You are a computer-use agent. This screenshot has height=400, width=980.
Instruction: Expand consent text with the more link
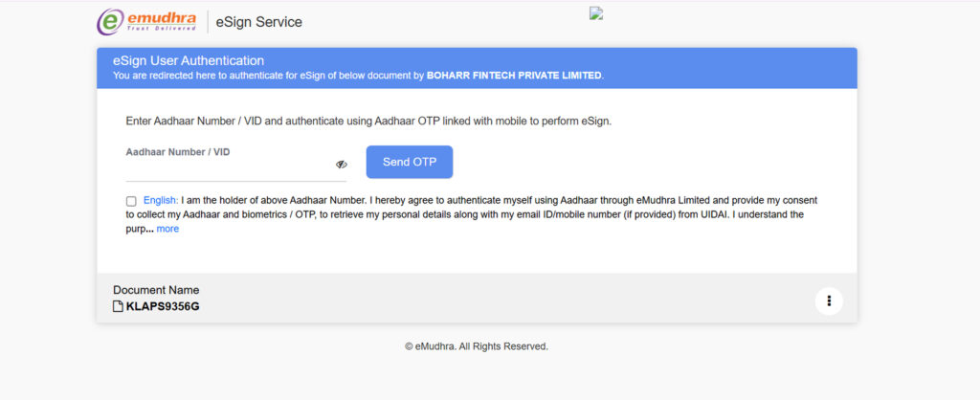pyautogui.click(x=167, y=230)
